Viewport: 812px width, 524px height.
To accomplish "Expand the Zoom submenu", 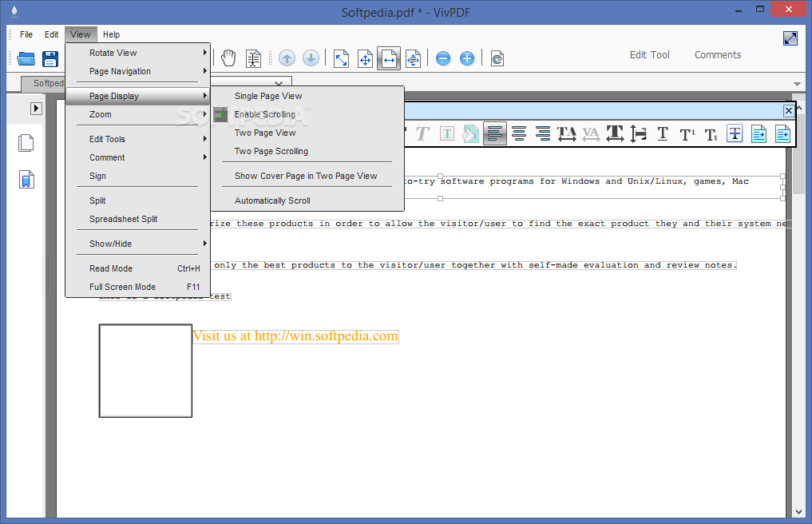I will click(138, 114).
